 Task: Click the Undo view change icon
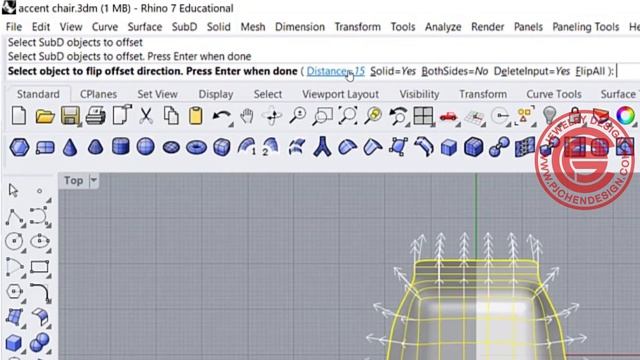tap(398, 116)
